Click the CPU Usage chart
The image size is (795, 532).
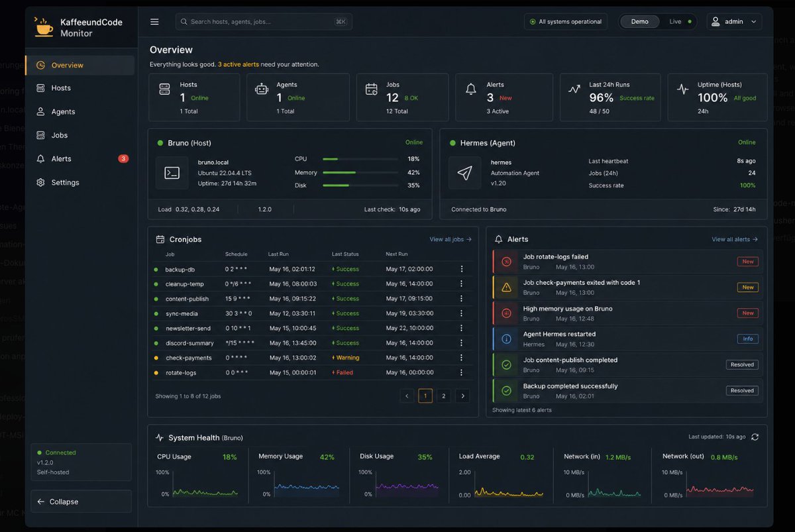205,484
